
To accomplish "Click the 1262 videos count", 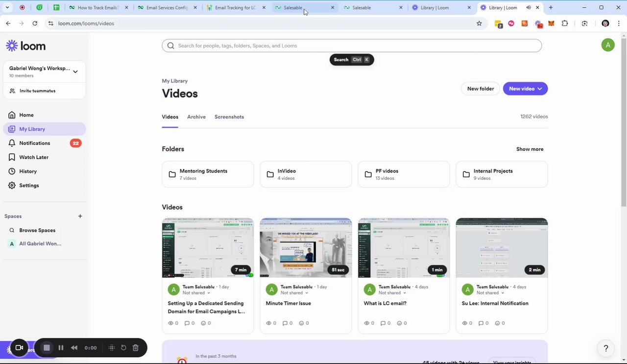I will pyautogui.click(x=534, y=117).
